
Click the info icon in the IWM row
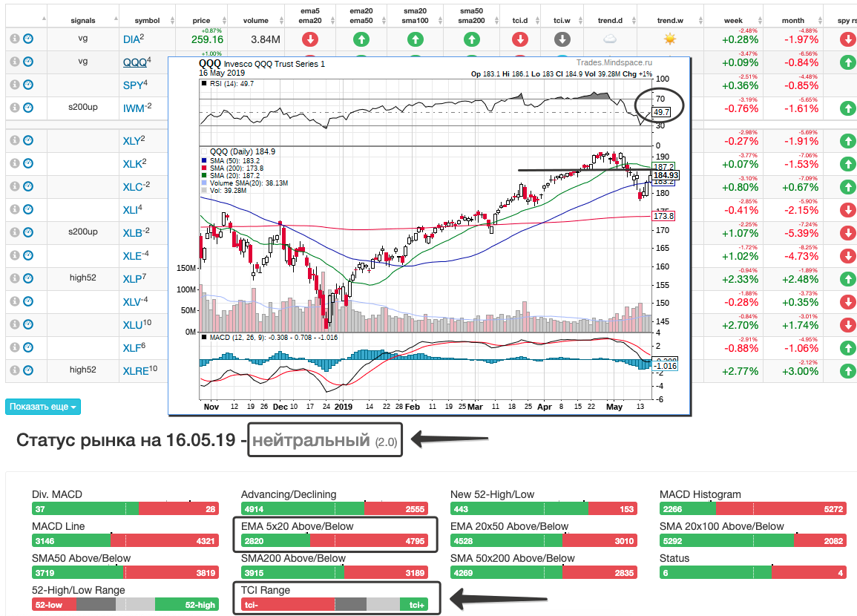click(x=15, y=108)
